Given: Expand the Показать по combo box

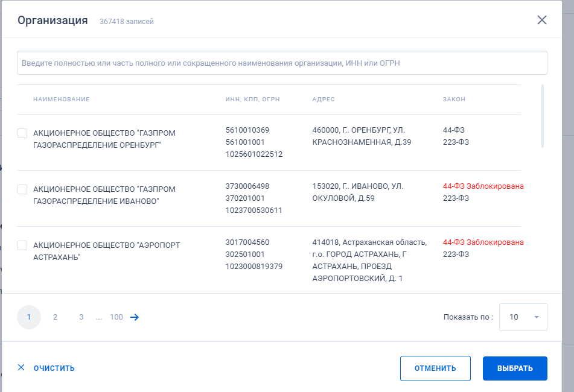Looking at the screenshot, I should click(x=523, y=317).
